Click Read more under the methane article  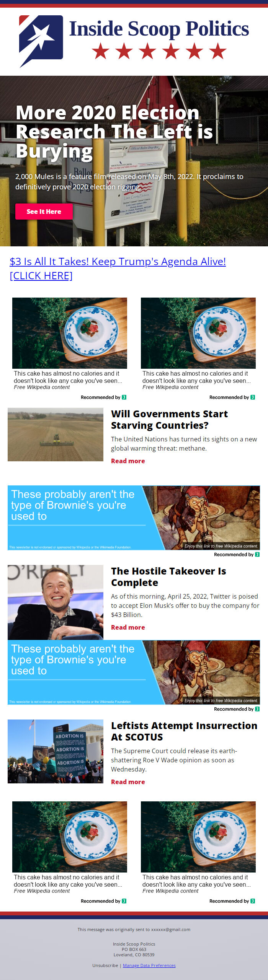pyautogui.click(x=128, y=461)
